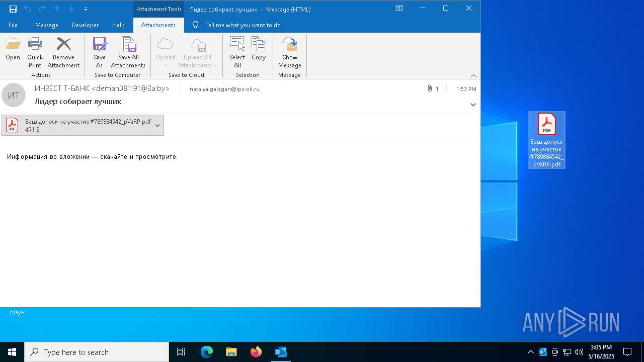Go to next item with down arrow
This screenshot has height=362, width=644.
tap(71, 9)
